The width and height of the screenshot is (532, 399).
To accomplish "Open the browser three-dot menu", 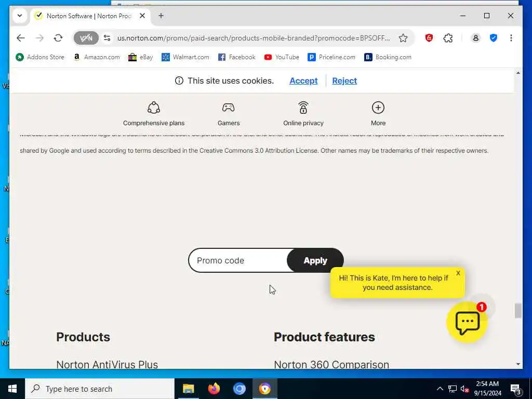I will (x=511, y=38).
